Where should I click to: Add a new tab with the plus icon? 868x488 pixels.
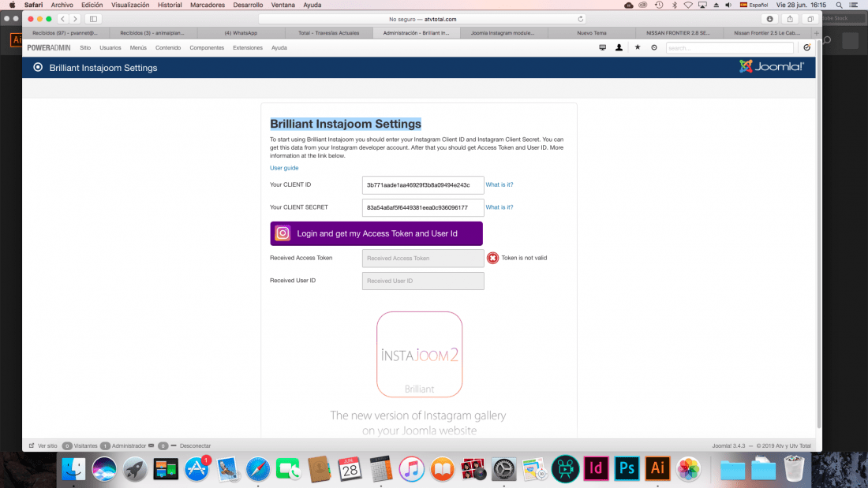817,32
